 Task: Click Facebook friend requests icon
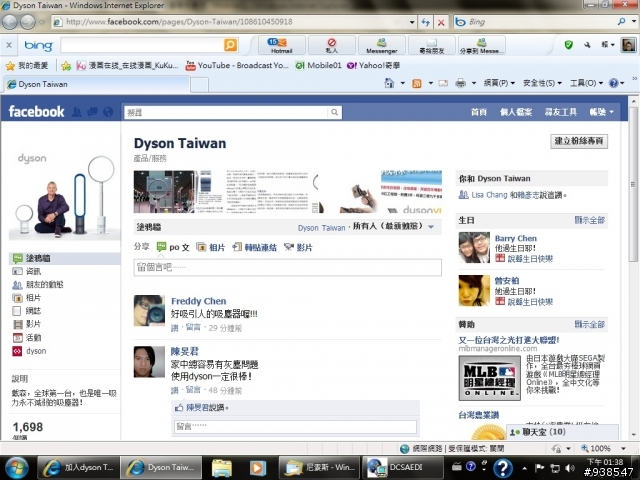tap(76, 112)
